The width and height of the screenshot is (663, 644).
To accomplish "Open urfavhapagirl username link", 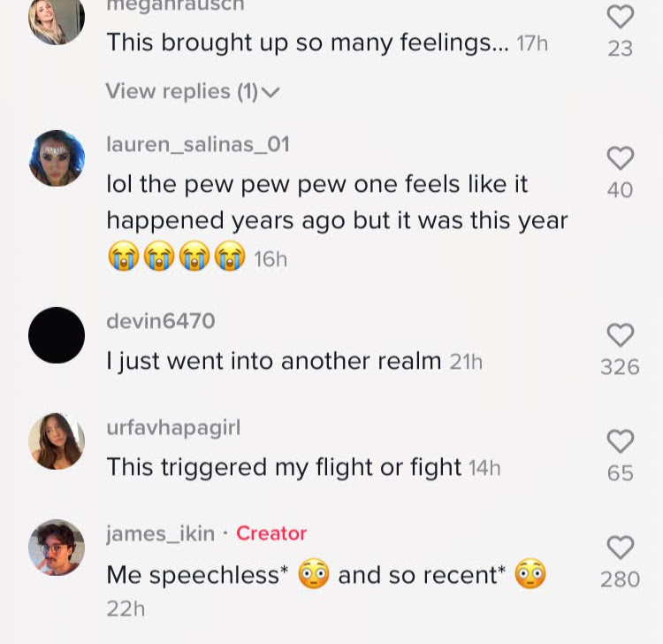I will pyautogui.click(x=172, y=427).
